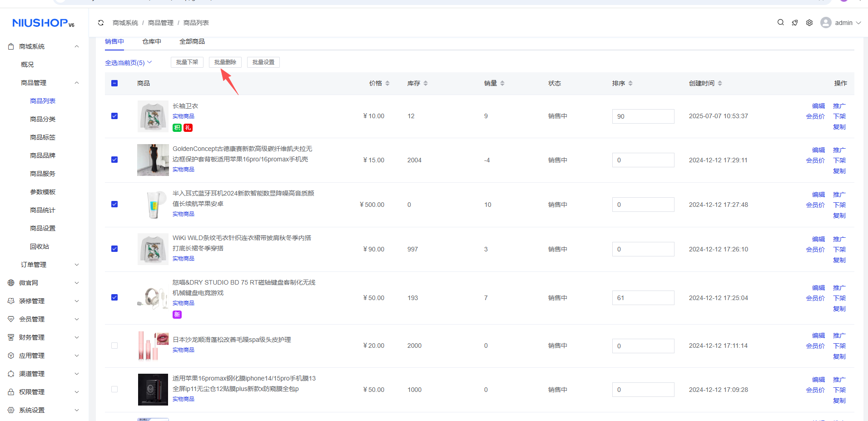Open 商品分类 in the sidebar menu
The height and width of the screenshot is (421, 868).
43,119
